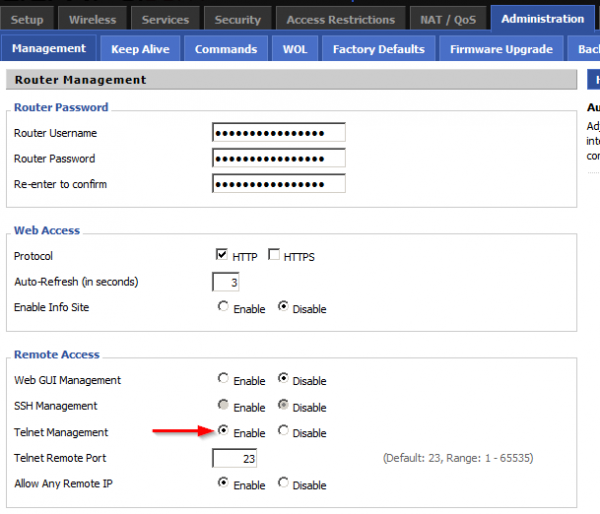Open the Setup tab
600x514 pixels.
pos(27,19)
